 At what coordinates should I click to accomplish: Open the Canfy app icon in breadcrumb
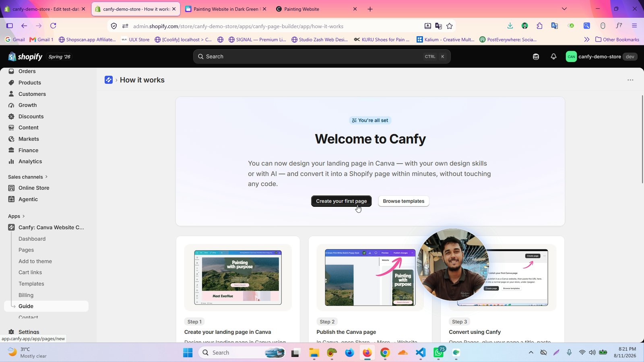point(109,80)
